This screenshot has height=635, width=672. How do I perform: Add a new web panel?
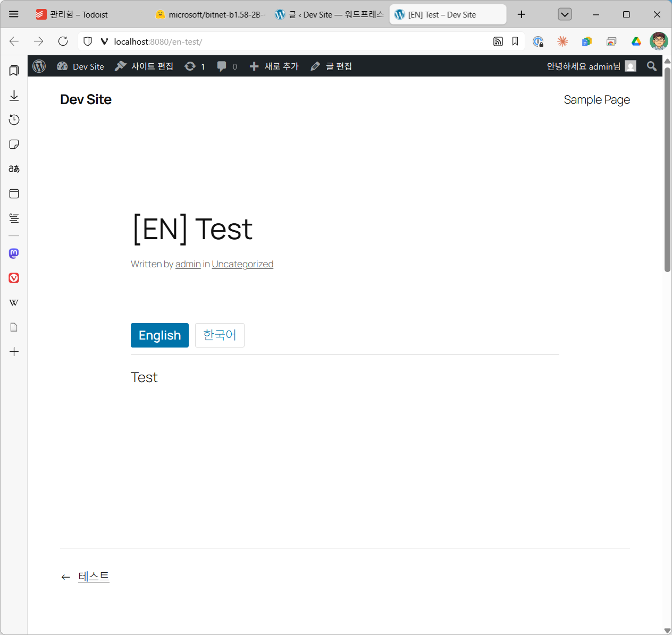[x=14, y=352]
